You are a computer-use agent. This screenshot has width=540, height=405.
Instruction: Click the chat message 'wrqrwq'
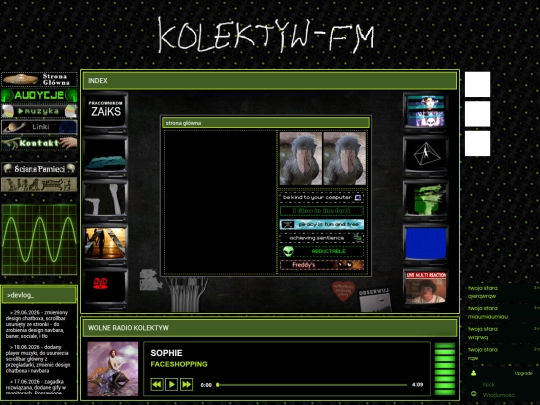[x=478, y=338]
